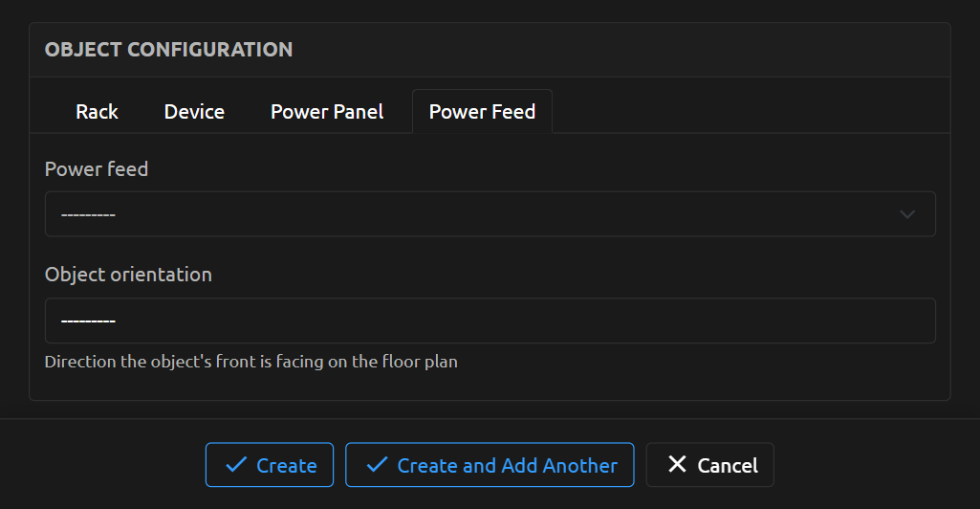Viewport: 980px width, 509px height.
Task: Click the X icon on Cancel button
Action: [677, 465]
